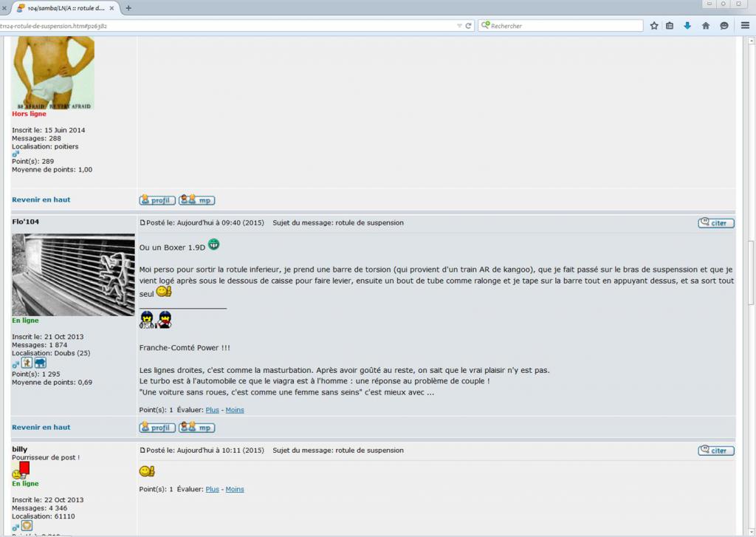Click Revenir en haut below poitiers user
756x537 pixels.
(x=41, y=199)
